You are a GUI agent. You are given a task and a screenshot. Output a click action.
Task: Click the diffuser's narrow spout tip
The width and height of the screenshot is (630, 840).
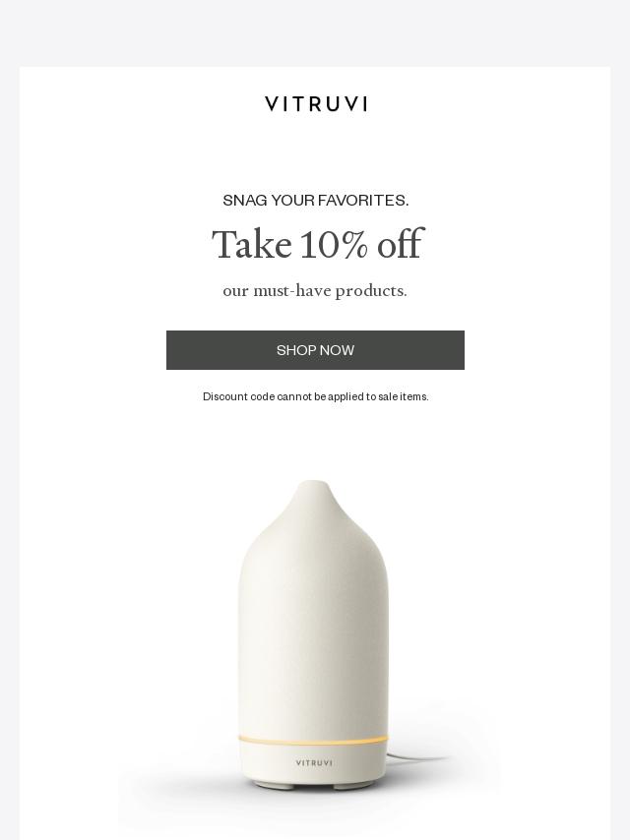pos(314,489)
